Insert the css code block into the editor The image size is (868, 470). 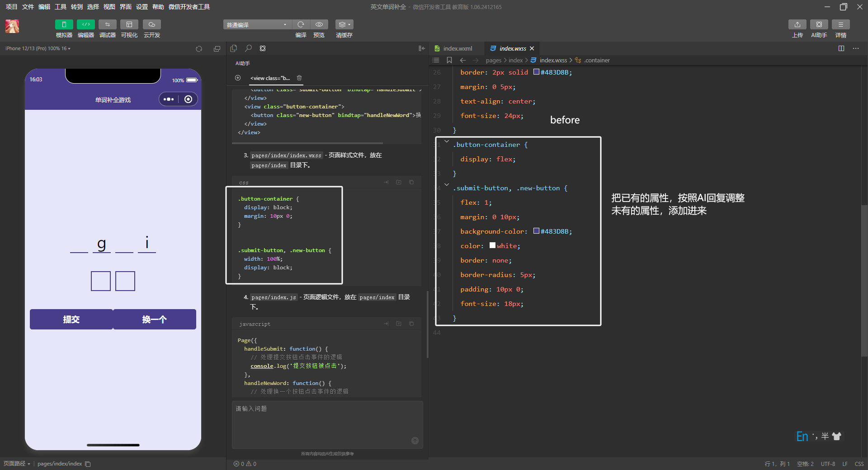pyautogui.click(x=387, y=182)
